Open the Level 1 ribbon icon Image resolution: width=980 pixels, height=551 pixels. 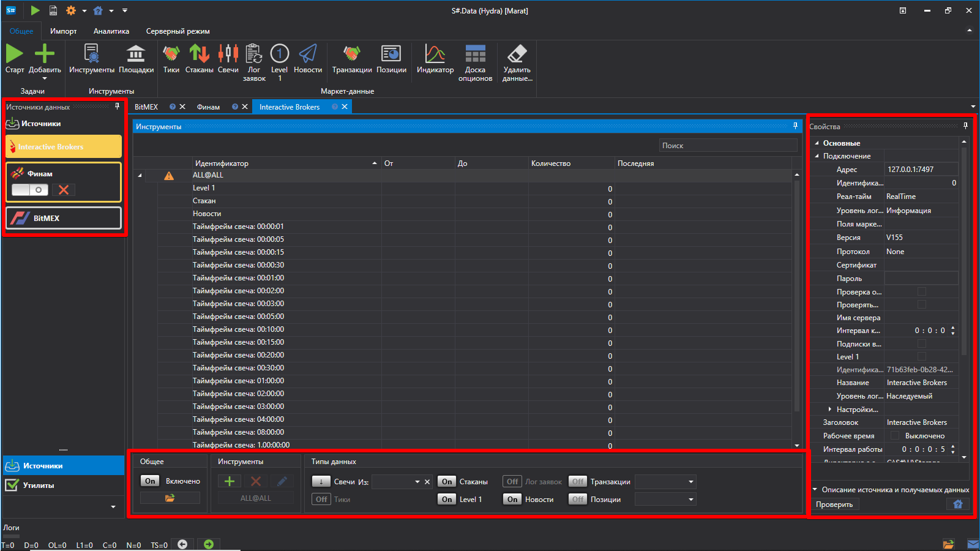tap(280, 62)
